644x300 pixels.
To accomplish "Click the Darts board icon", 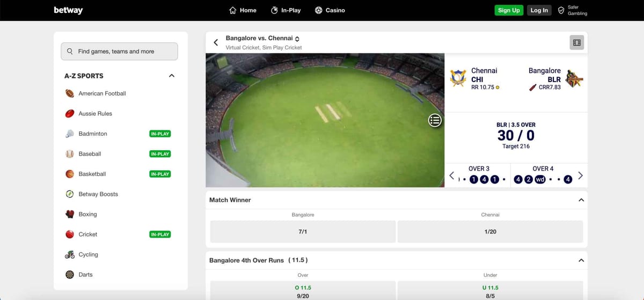I will 70,275.
